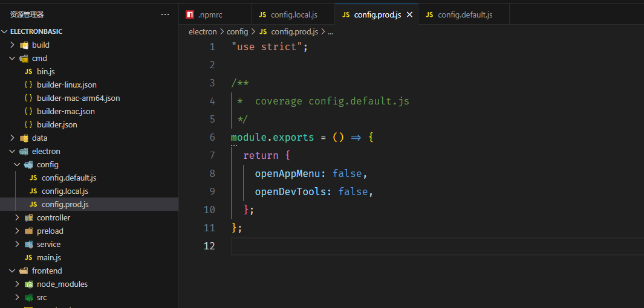This screenshot has height=308, width=644.
Task: Click braces icon beside builder.json
Action: (x=28, y=124)
